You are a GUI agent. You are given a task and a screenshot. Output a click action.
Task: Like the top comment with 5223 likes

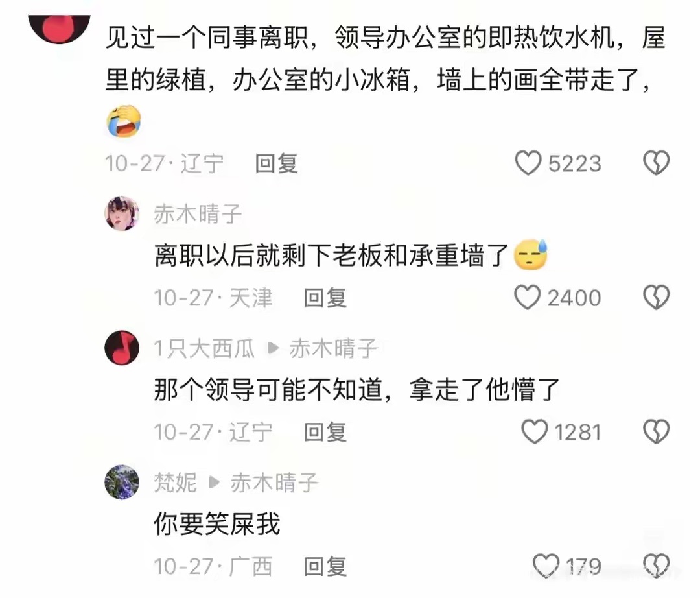528,163
